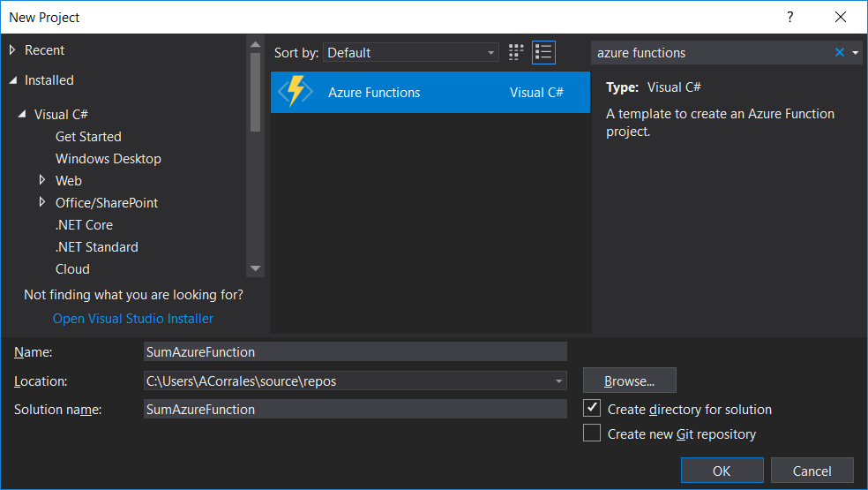Select .NET Core category

coord(84,224)
